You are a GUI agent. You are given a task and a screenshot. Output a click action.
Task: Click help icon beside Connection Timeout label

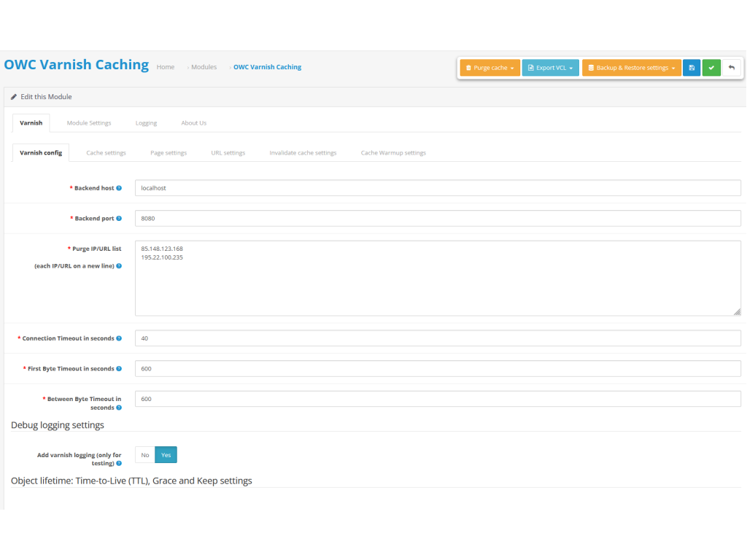pos(119,338)
